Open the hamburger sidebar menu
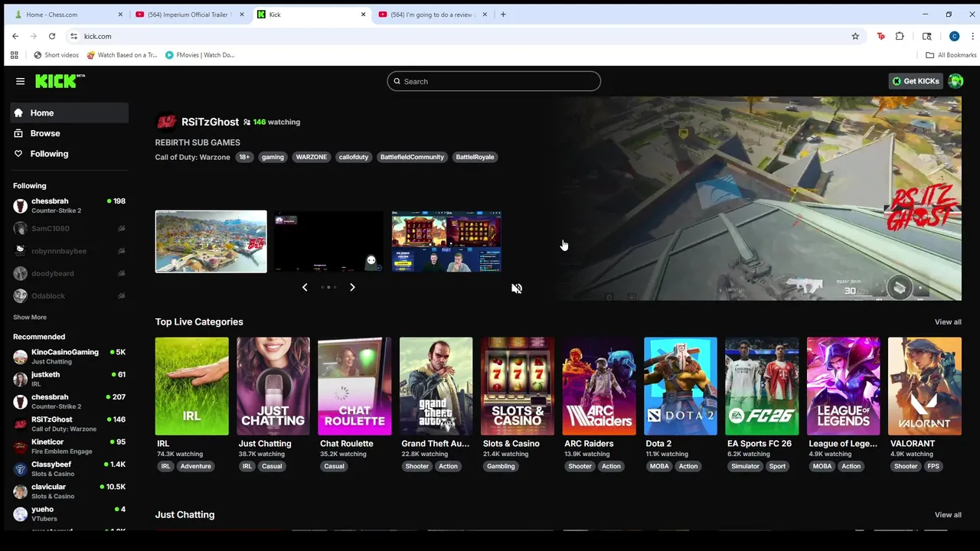 point(20,81)
